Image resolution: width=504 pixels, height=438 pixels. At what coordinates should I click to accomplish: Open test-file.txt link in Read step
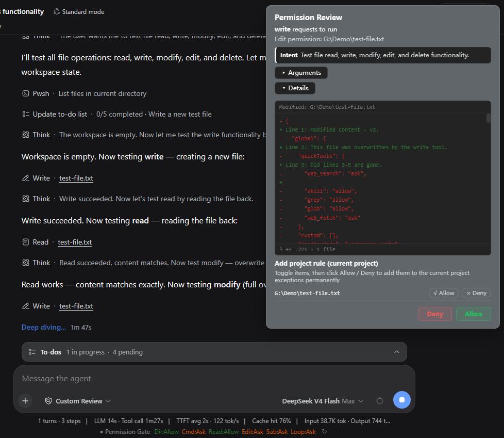point(75,242)
